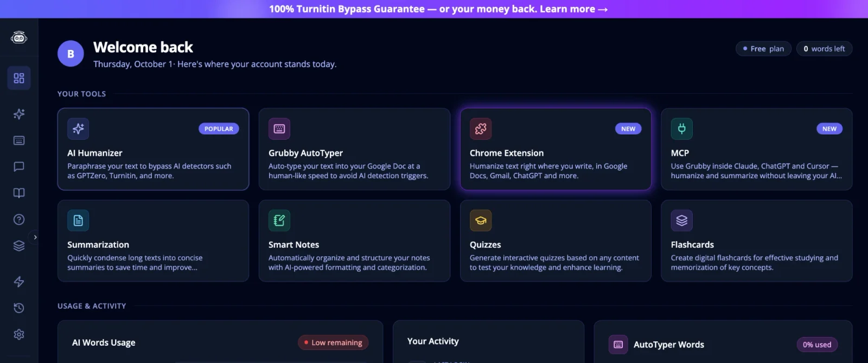This screenshot has width=868, height=363.
Task: Expand the sidebar with the chevron arrow
Action: (x=35, y=237)
